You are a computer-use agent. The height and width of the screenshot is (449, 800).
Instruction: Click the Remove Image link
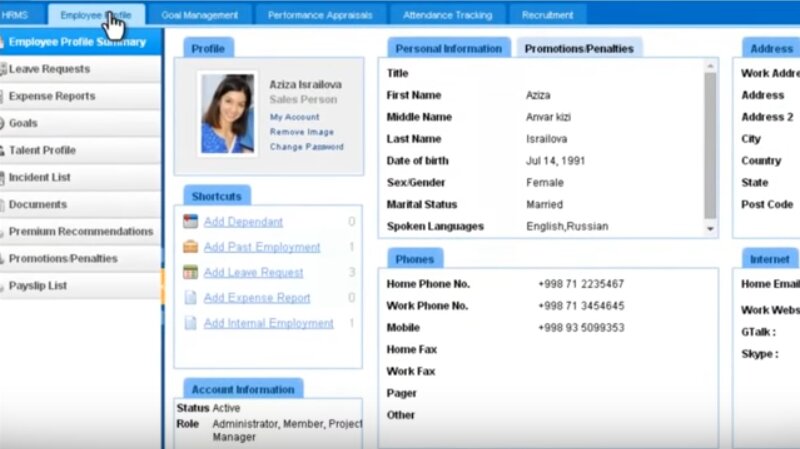tap(302, 132)
